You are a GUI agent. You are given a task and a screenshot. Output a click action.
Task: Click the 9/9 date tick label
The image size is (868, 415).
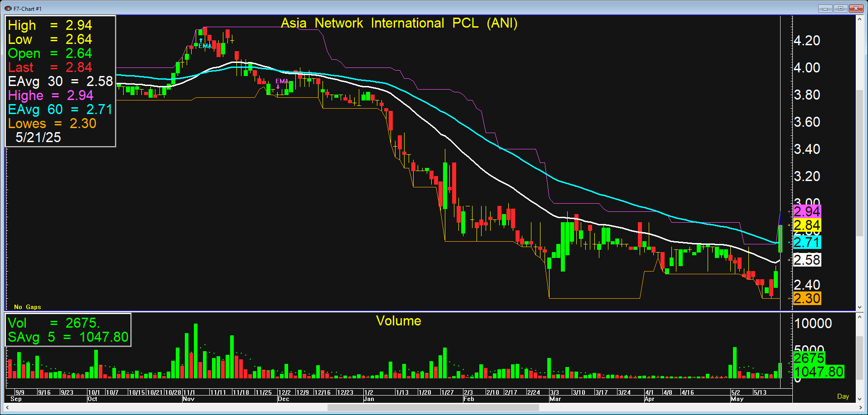point(20,392)
